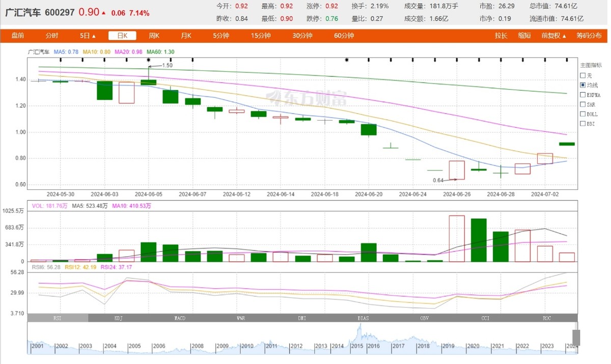Click the tallest red volume bar
The width and height of the screenshot is (611, 364).
click(x=457, y=238)
